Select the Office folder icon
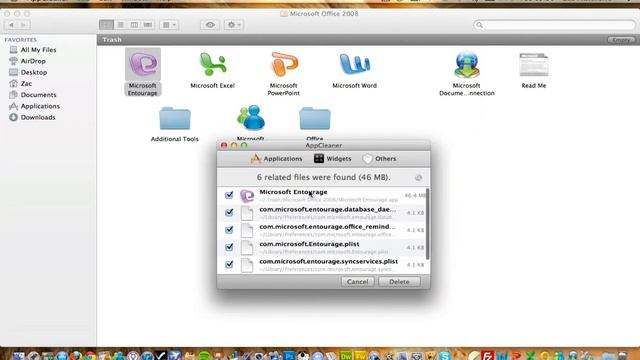The width and height of the screenshot is (640, 360). pyautogui.click(x=315, y=118)
